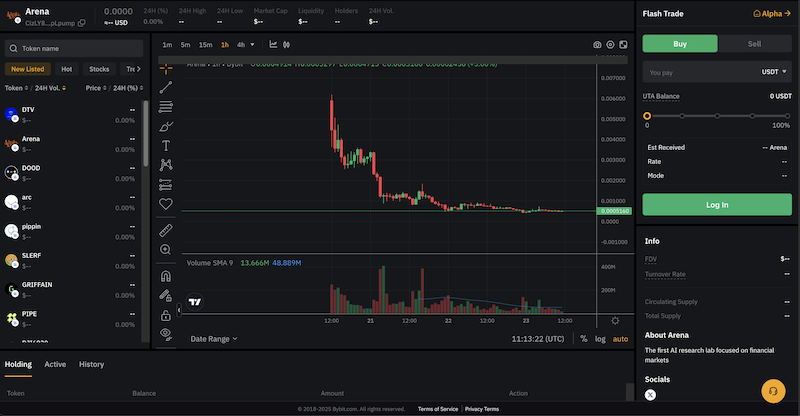Lock all drawing tools
Screen dimensions: 800x416
pos(166,315)
